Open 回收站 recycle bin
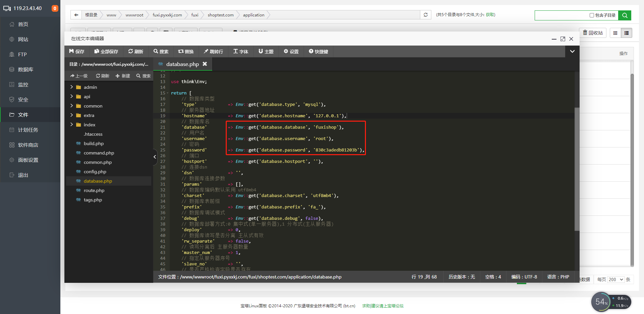 click(x=593, y=33)
